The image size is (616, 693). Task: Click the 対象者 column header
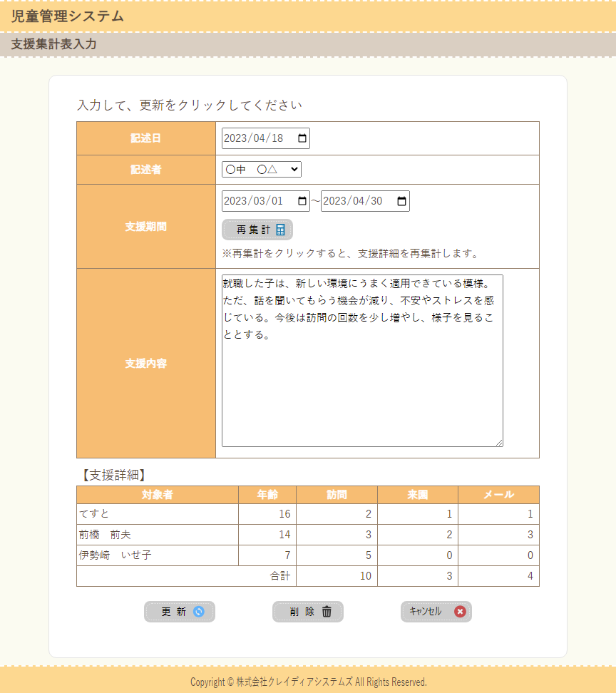(157, 495)
